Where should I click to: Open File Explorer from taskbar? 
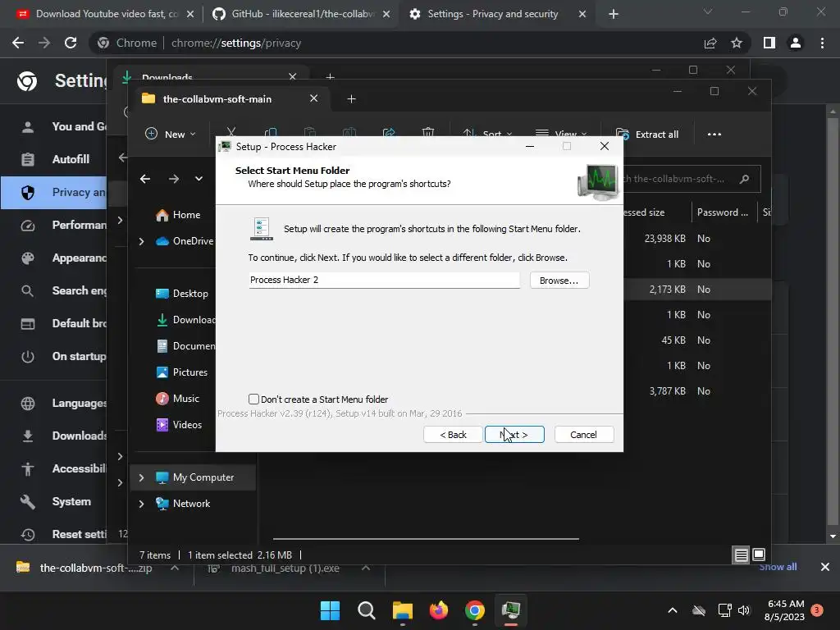pyautogui.click(x=402, y=610)
